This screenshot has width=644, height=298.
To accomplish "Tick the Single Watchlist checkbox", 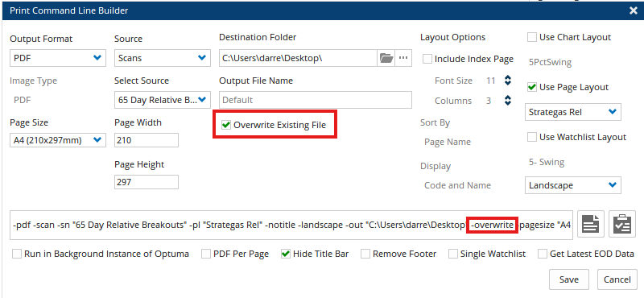I will [453, 254].
